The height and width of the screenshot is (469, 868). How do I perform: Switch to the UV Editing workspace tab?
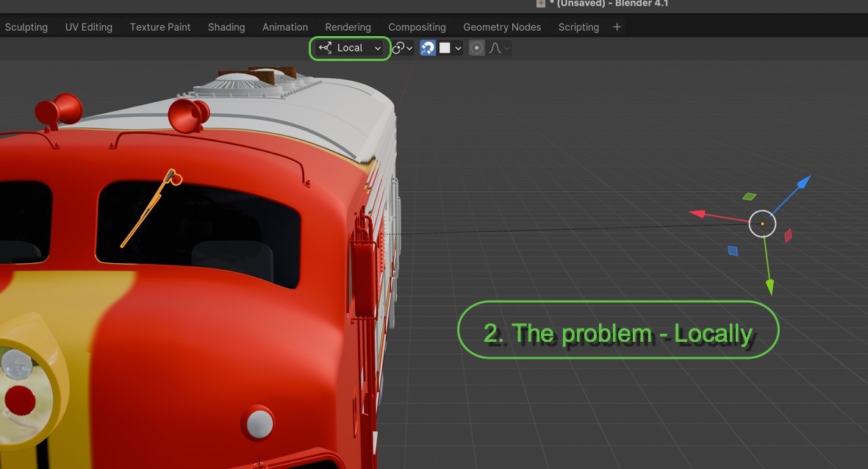[89, 27]
